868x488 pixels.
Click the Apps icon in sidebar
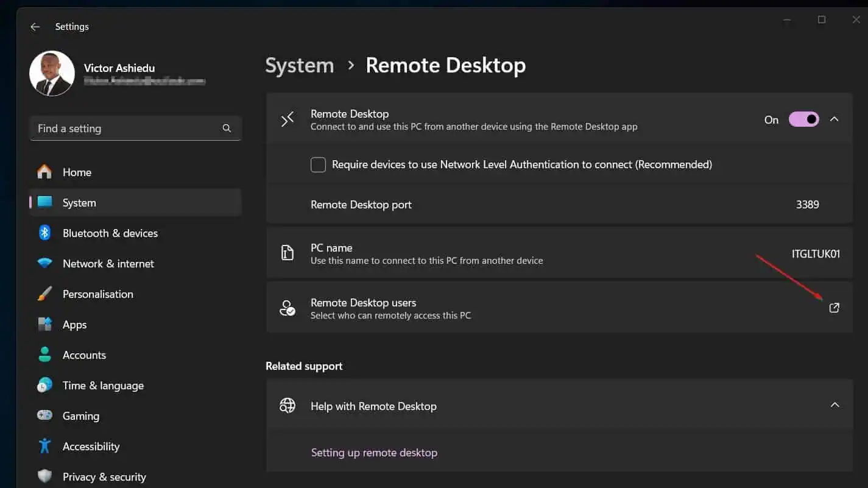pos(44,324)
